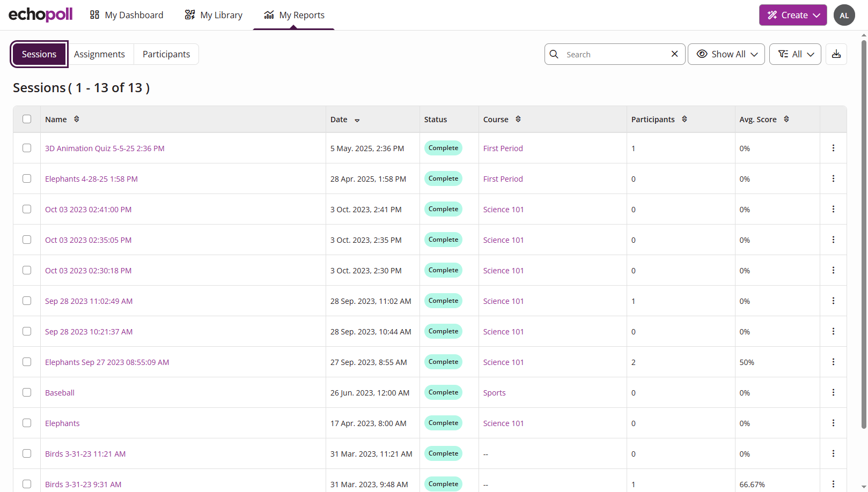Check the Birds 3-31-23 11:21 AM checkbox

pyautogui.click(x=27, y=453)
